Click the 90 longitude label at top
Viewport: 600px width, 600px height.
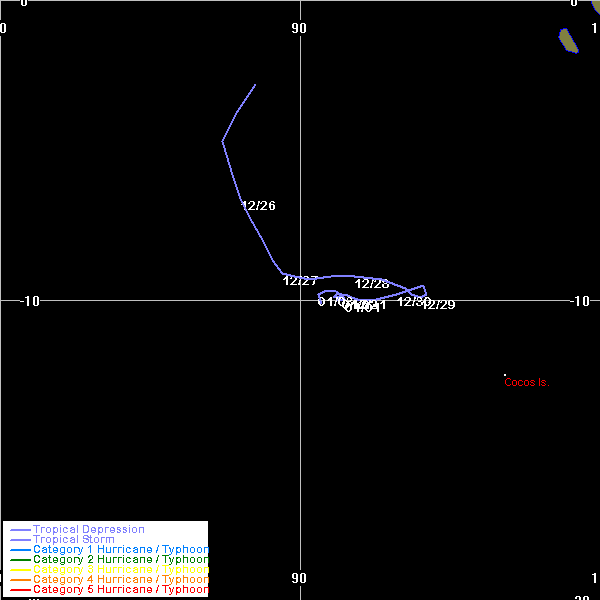[299, 28]
